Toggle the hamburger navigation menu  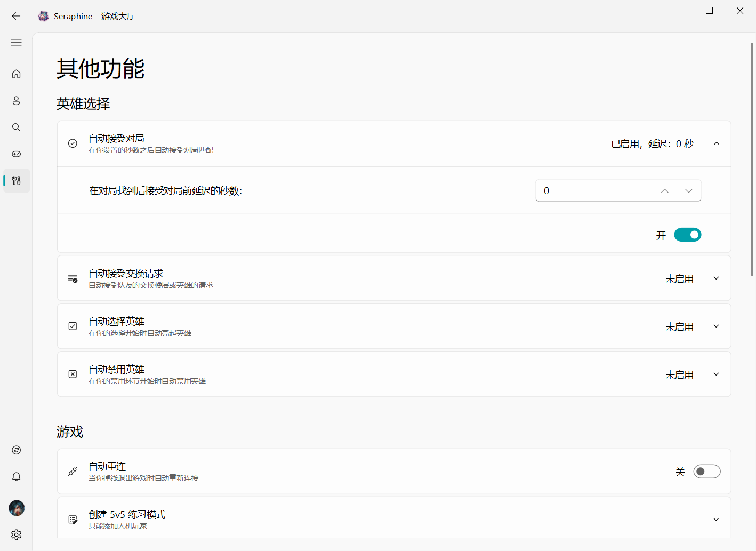[x=16, y=43]
